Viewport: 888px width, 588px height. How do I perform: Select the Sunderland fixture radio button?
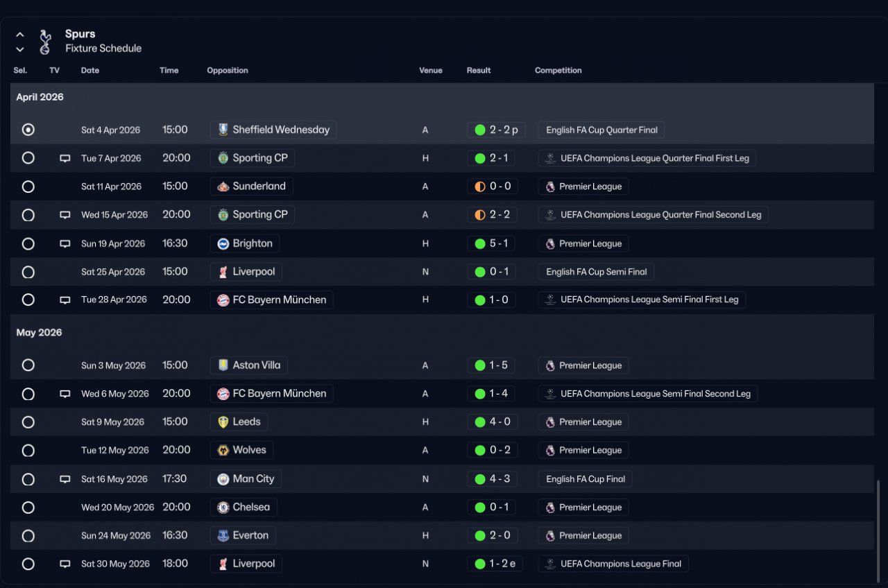(28, 187)
